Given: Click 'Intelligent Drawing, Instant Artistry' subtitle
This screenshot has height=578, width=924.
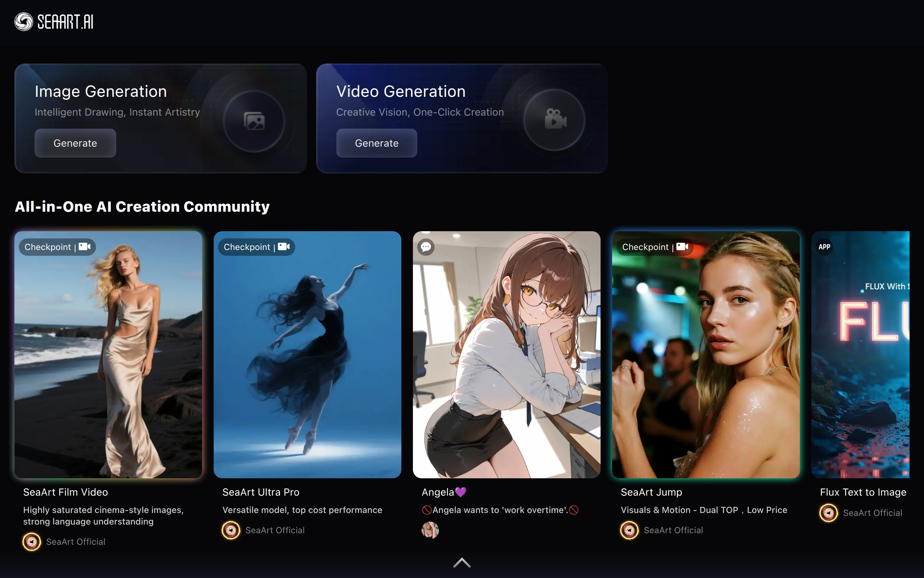Looking at the screenshot, I should coord(117,112).
